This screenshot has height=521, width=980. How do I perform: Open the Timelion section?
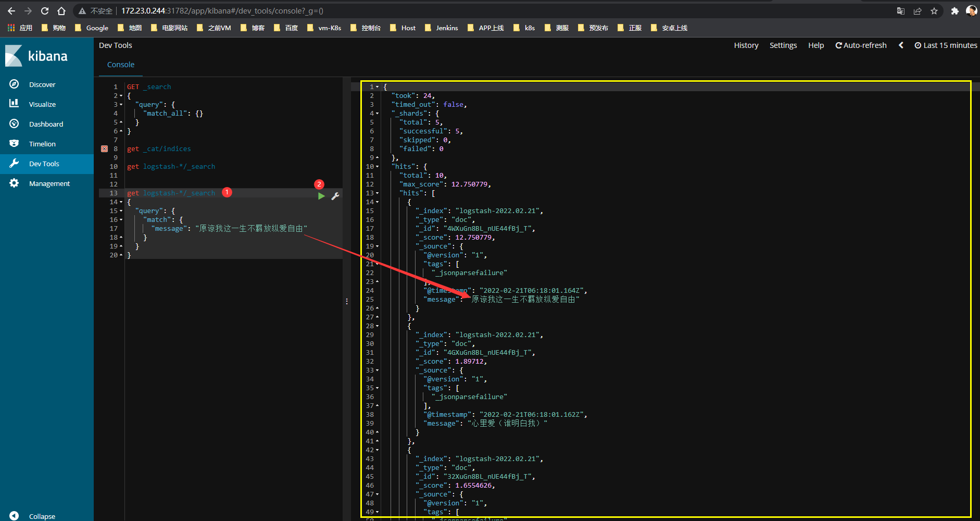pyautogui.click(x=42, y=144)
